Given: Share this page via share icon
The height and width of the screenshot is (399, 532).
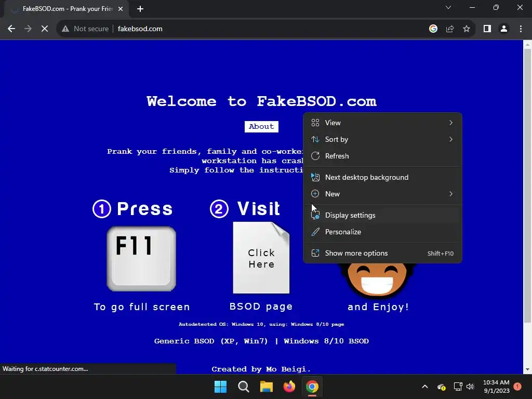Looking at the screenshot, I should (x=450, y=29).
